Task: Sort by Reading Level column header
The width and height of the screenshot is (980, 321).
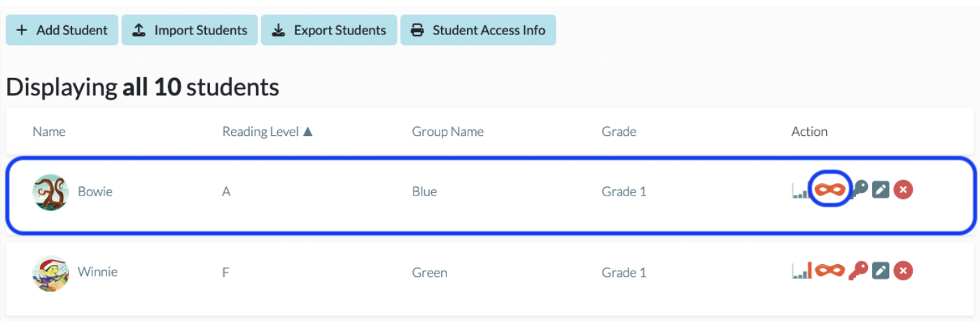Action: (267, 131)
